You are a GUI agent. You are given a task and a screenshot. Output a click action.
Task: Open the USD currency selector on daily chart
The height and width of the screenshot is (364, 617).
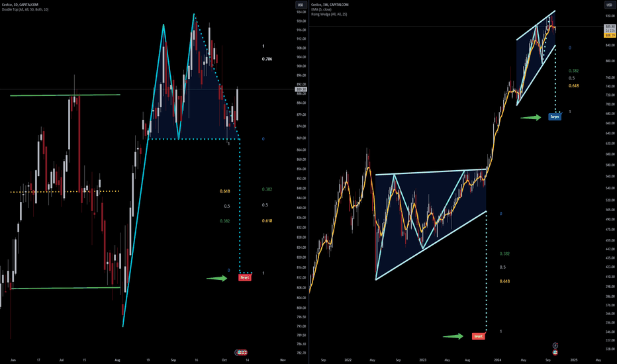pyautogui.click(x=301, y=5)
